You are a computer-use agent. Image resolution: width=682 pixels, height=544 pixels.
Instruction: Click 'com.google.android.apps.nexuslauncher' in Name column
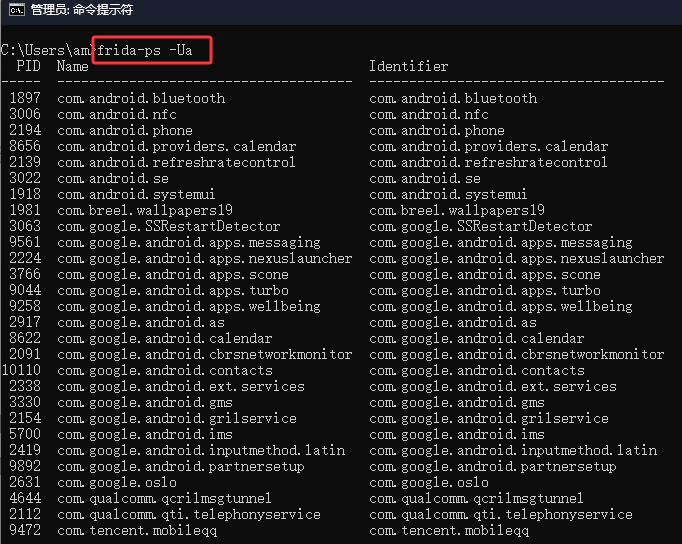(x=204, y=258)
